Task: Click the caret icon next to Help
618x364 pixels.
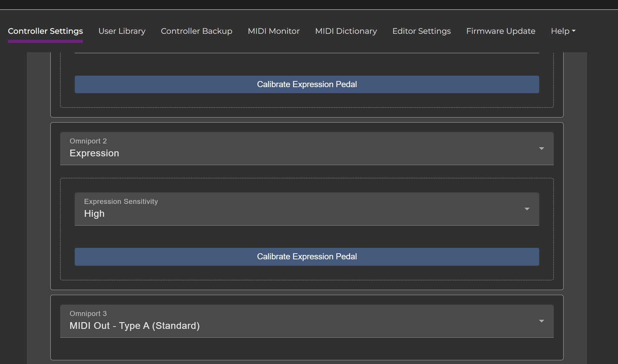Action: [x=573, y=31]
